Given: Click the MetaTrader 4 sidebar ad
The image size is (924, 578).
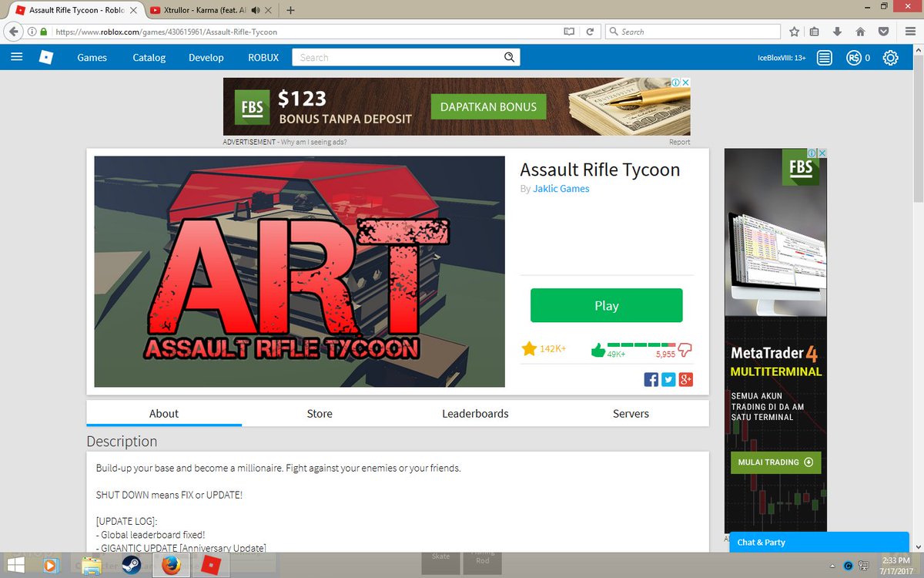Looking at the screenshot, I should [x=775, y=340].
